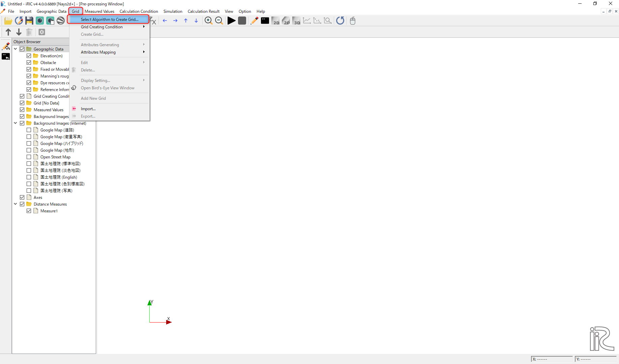Select Grid [No Data] tree item
Screen dimensions: 619x364
click(46, 103)
